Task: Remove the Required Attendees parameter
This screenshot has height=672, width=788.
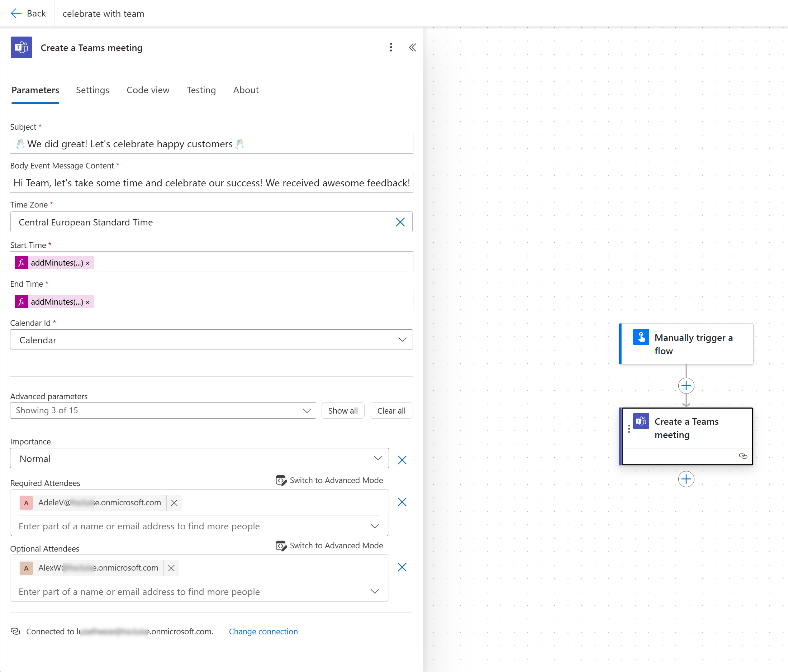Action: (402, 502)
